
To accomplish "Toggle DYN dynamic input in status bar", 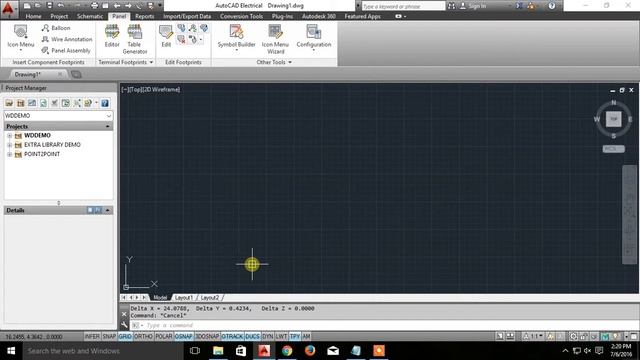I will [x=268, y=336].
